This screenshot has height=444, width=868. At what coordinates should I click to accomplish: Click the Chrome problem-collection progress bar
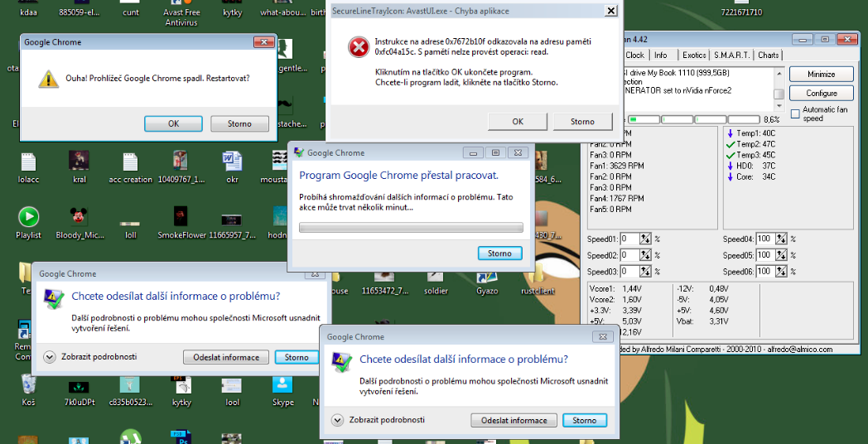click(411, 228)
